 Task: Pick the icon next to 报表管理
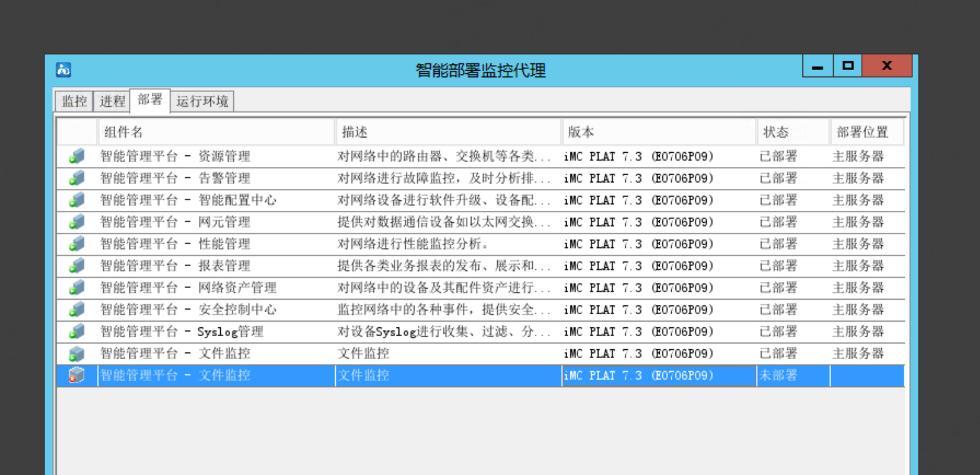pos(76,266)
